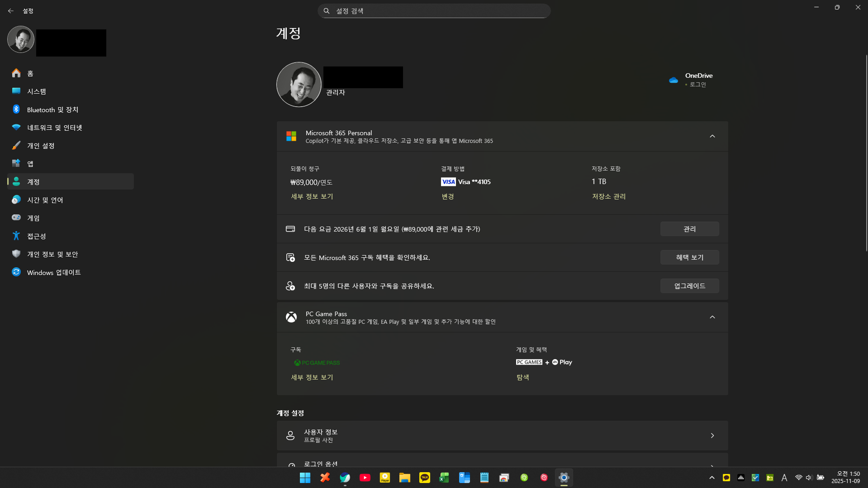Open the OneDrive cloud icon status
The image size is (868, 488).
point(673,80)
